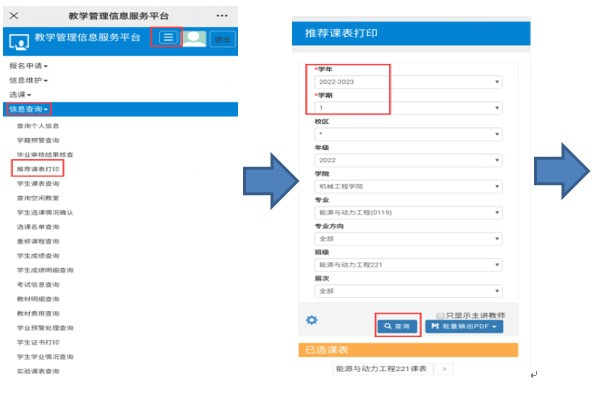Click the 退出 logout button
The image size is (594, 395).
pos(222,39)
